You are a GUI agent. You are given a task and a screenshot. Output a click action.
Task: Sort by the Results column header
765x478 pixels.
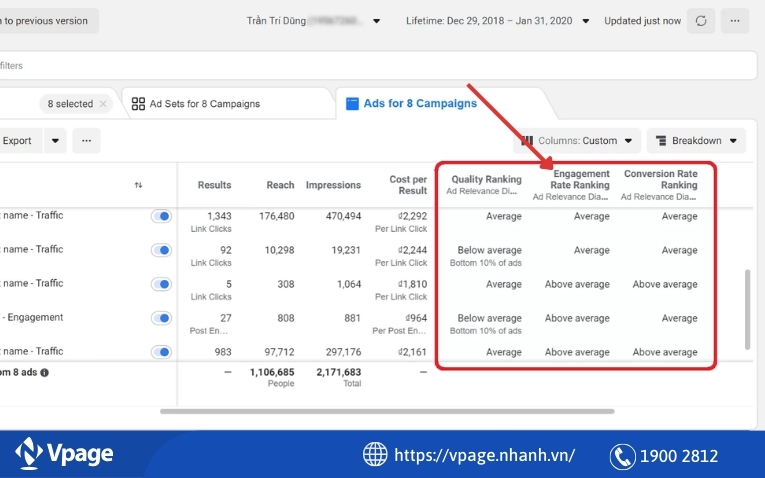214,185
